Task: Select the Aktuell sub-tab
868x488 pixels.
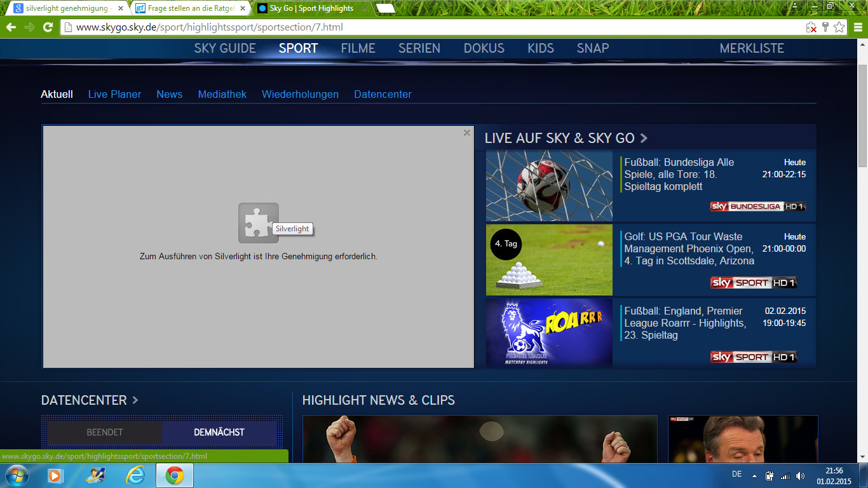Action: (x=57, y=94)
